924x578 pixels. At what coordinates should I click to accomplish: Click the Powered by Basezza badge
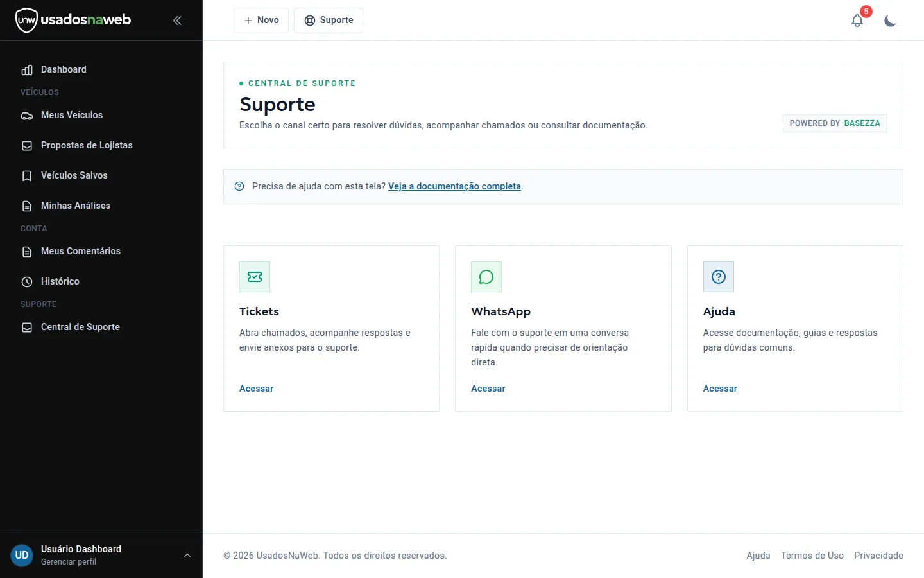(x=835, y=123)
